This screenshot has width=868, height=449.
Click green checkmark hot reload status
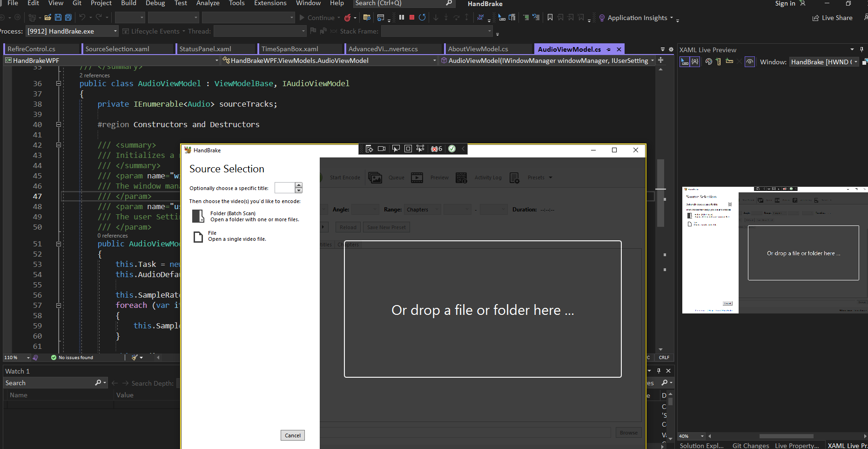451,149
